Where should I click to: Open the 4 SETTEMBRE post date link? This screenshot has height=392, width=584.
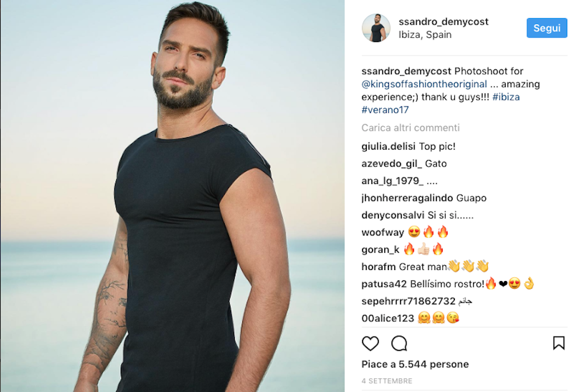point(387,381)
